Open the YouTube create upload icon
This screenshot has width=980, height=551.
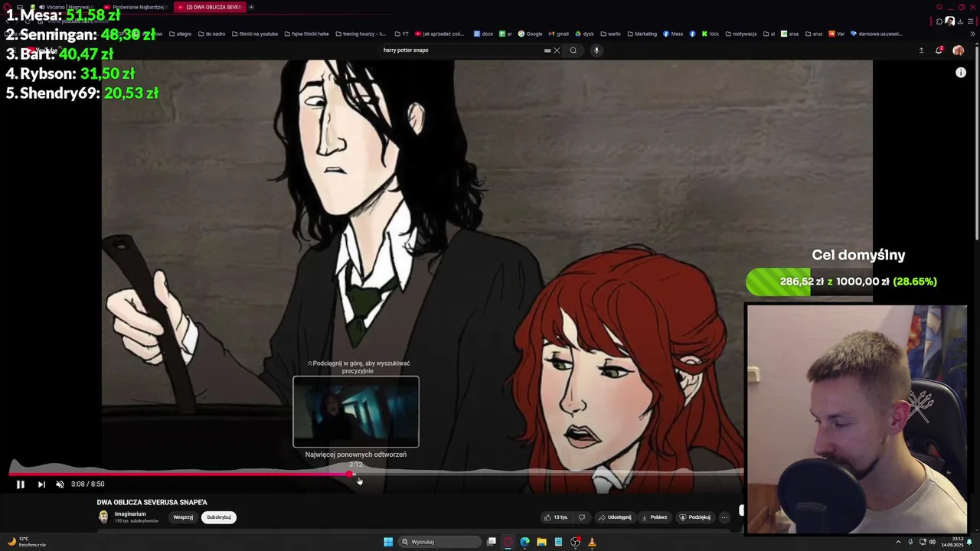click(x=921, y=51)
